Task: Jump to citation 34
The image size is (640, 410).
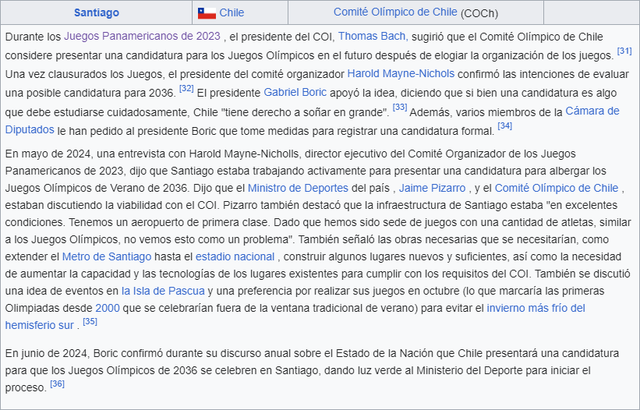Action: click(505, 126)
